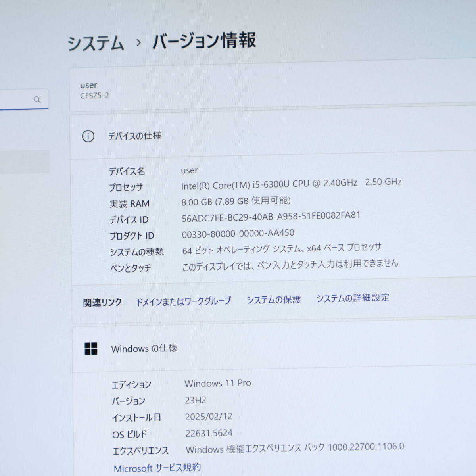This screenshot has height=476, width=476.
Task: Open Microsoft サービス規約 link
Action: 157,468
